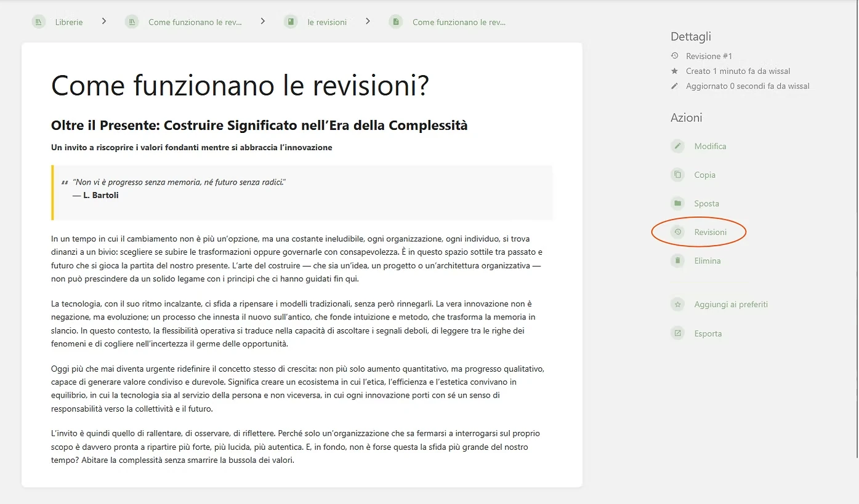Click the page title "Come funzionano le revisioni?"
The width and height of the screenshot is (859, 504).
tap(240, 85)
